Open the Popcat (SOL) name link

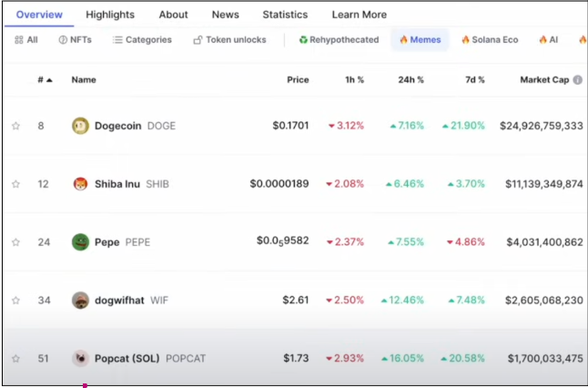[127, 358]
